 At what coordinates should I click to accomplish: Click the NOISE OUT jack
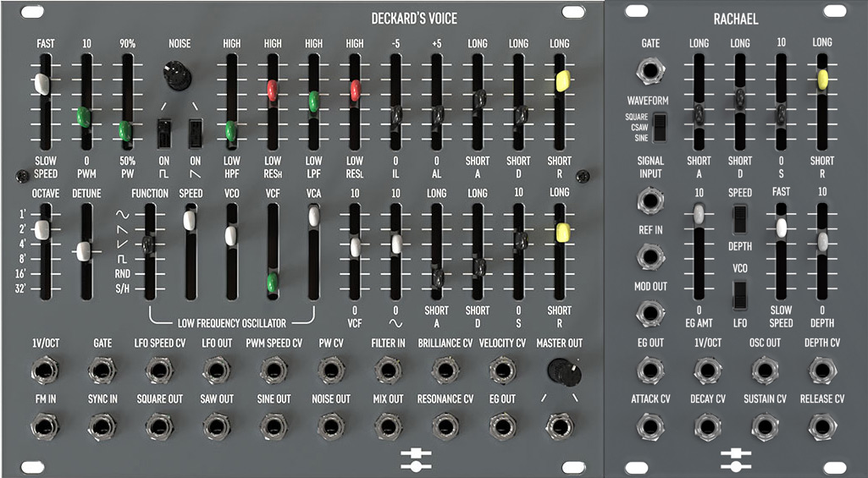coord(331,426)
